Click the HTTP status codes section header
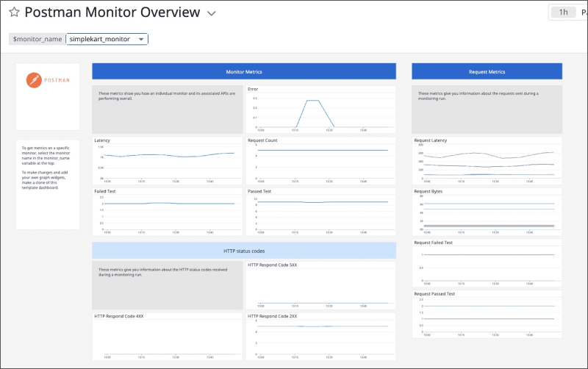This screenshot has width=588, height=369. tap(244, 251)
